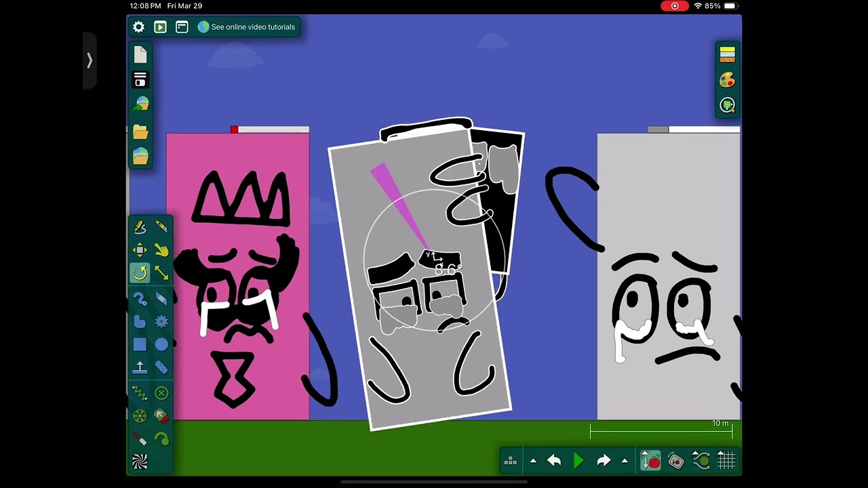Viewport: 868px width, 488px height.
Task: Click the window layout icon in top bar
Action: 182,27
